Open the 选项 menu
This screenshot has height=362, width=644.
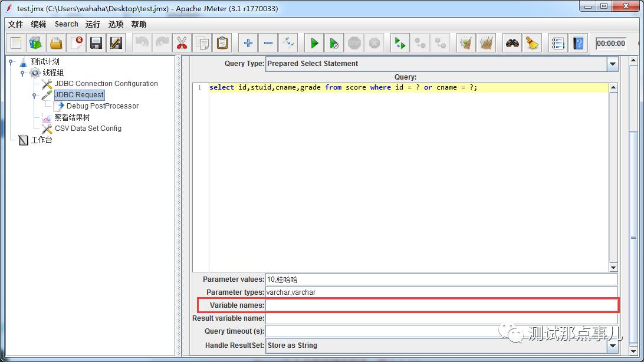pos(116,24)
